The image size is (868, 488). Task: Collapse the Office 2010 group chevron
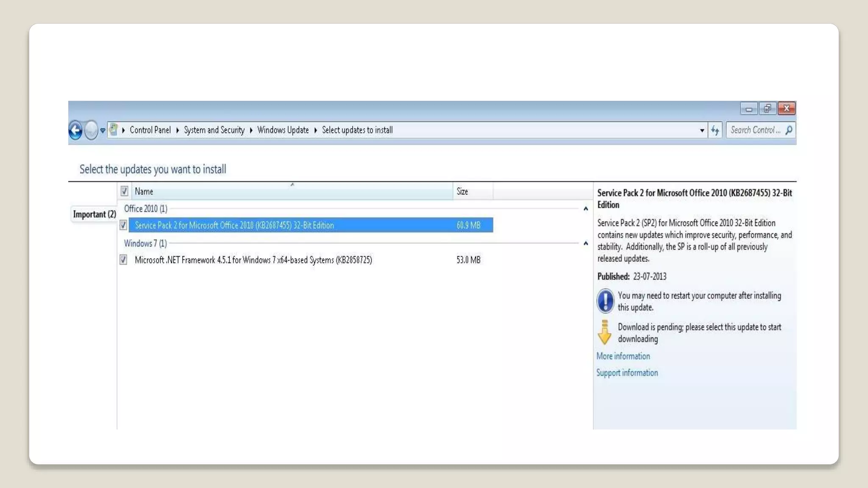coord(585,208)
